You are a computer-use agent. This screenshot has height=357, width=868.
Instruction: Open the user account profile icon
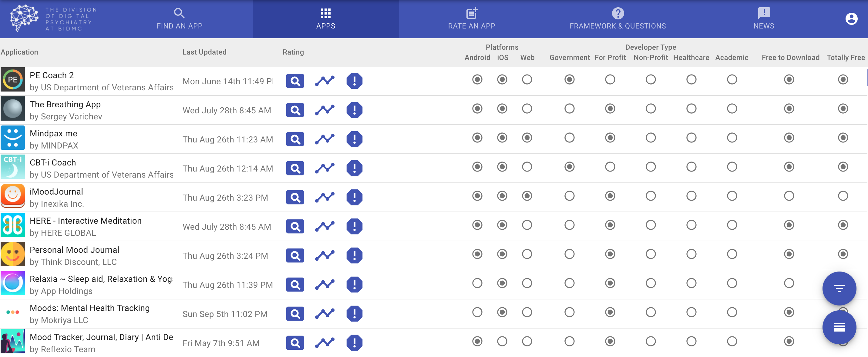click(851, 19)
